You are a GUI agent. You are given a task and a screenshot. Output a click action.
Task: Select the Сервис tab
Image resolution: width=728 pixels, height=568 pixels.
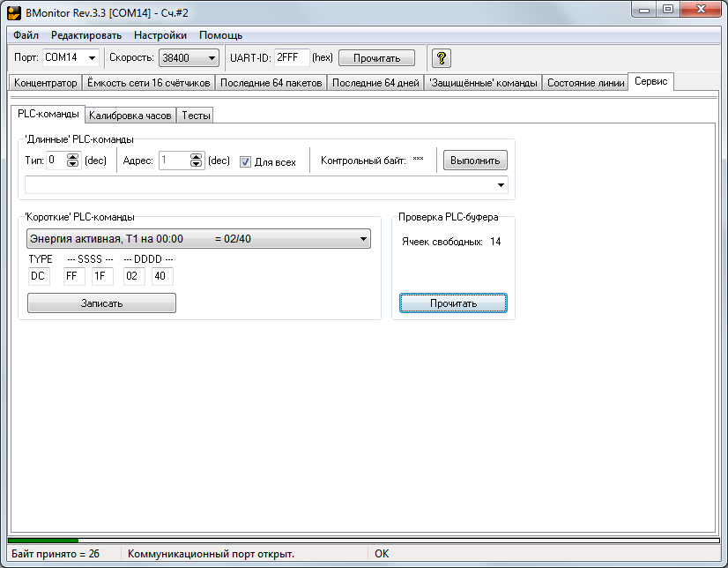[651, 81]
